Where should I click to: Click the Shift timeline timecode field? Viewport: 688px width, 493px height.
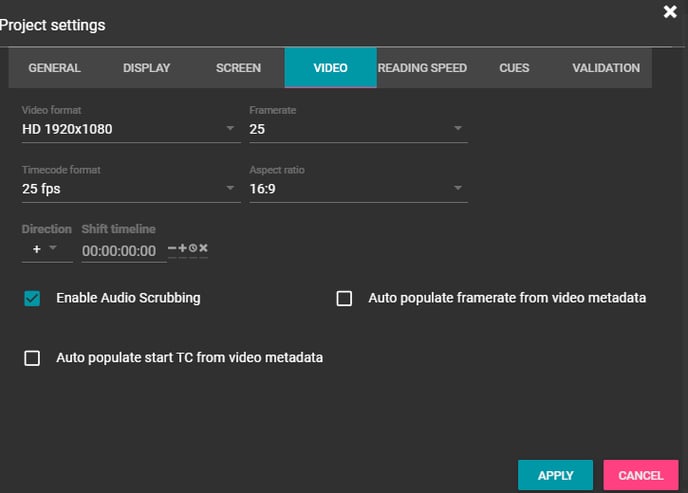[x=120, y=251]
